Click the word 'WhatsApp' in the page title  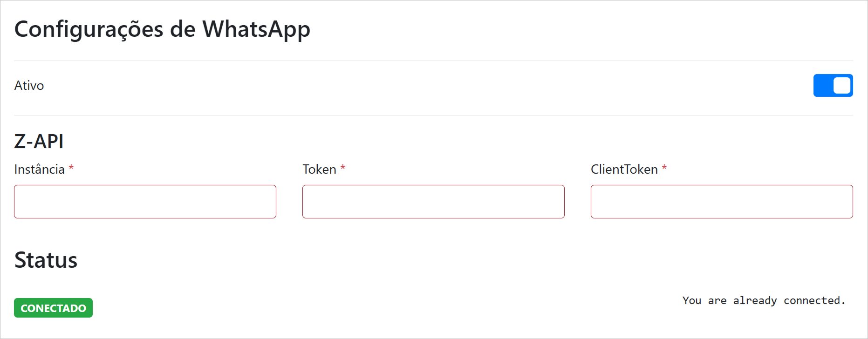[256, 29]
